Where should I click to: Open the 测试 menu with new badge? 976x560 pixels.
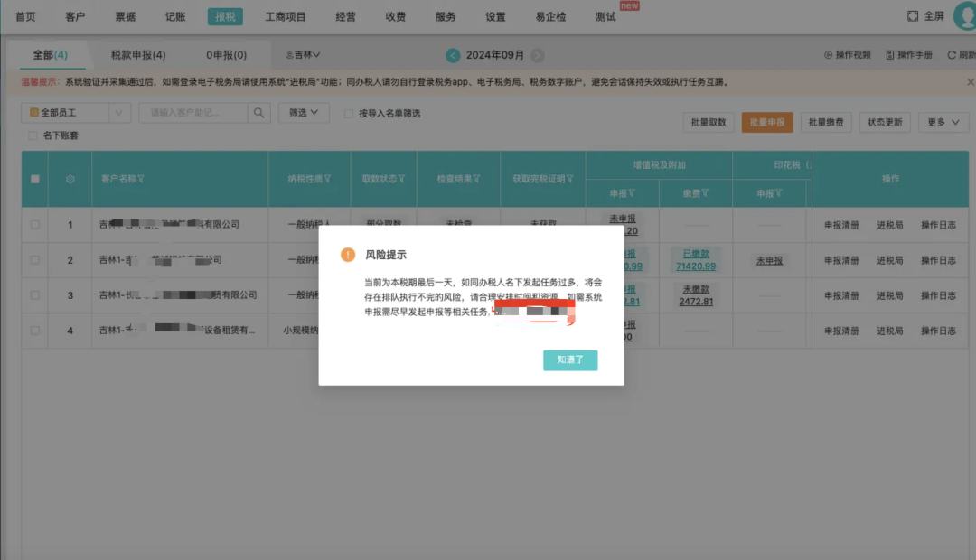point(605,17)
